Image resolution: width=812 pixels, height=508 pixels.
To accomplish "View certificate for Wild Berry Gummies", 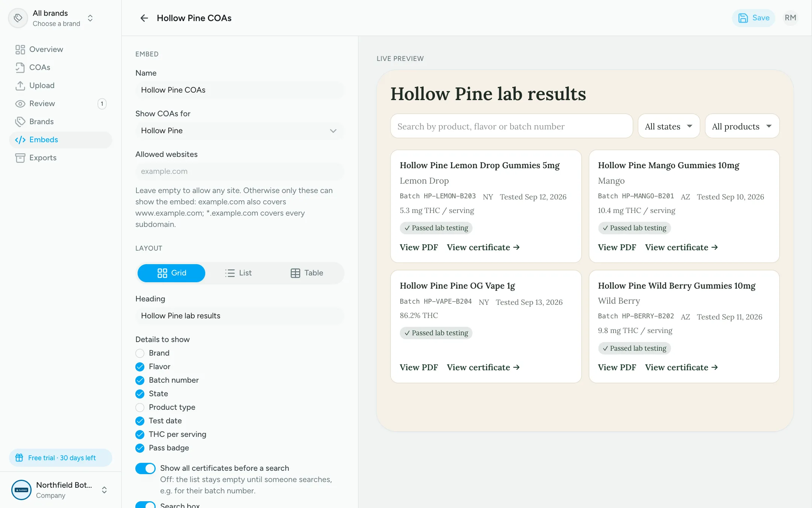I will click(682, 367).
